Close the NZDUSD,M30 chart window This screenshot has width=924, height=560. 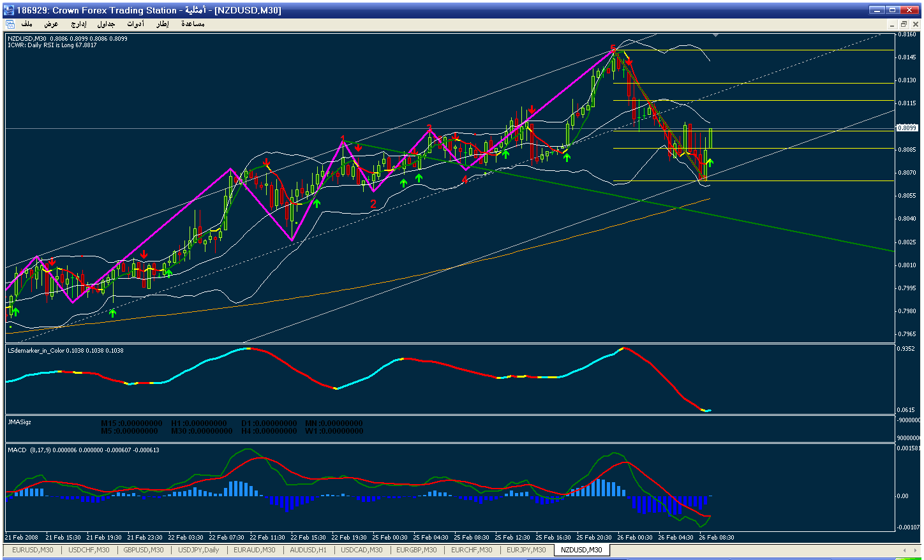pos(914,24)
